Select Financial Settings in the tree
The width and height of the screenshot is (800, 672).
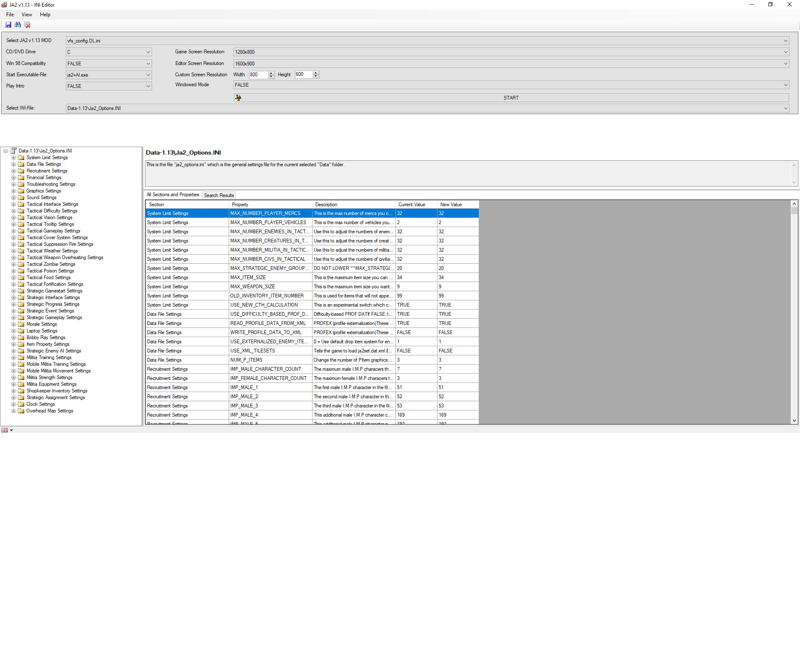[x=44, y=177]
